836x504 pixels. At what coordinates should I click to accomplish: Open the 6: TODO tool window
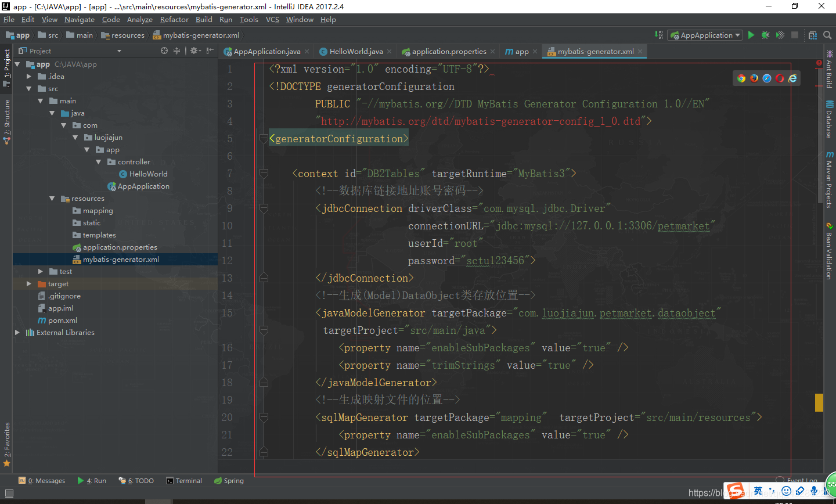click(136, 481)
